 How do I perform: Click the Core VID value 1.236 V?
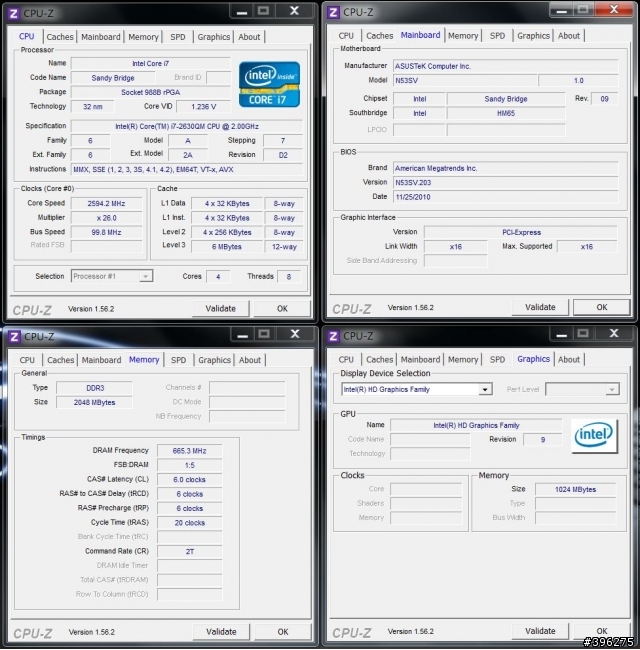(x=204, y=107)
